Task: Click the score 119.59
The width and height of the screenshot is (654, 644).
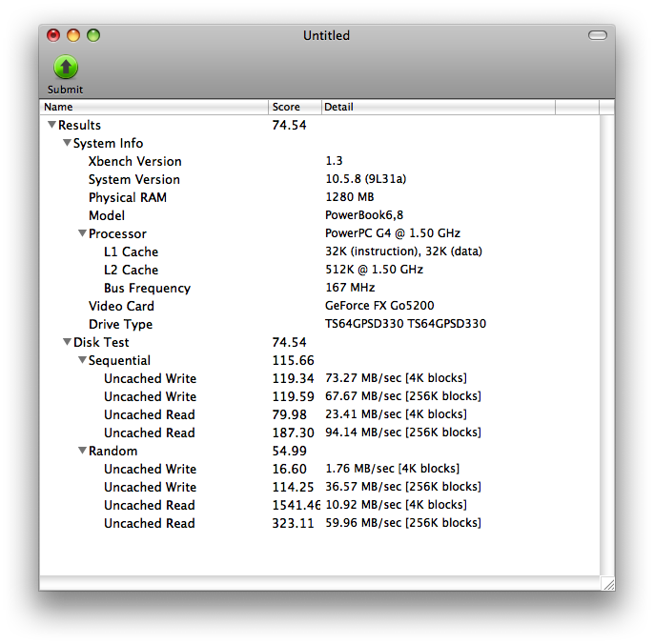Action: pos(294,396)
